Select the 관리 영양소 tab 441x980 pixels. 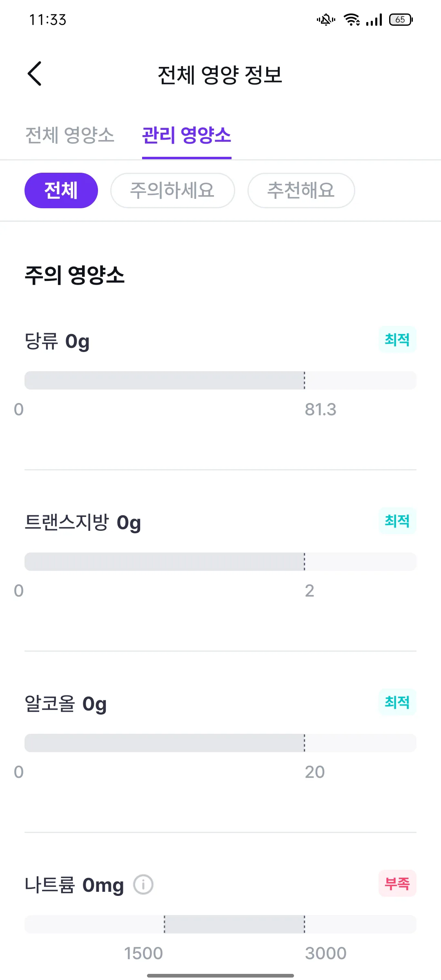[x=187, y=135]
